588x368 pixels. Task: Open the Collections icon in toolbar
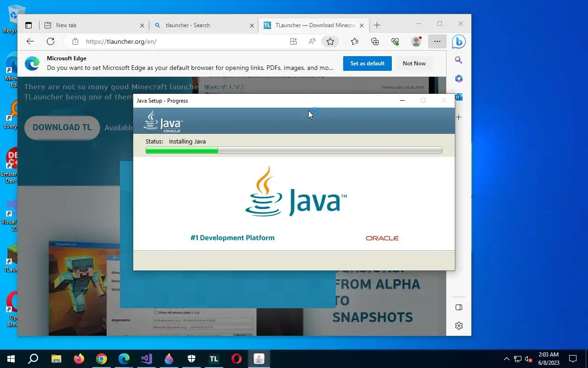click(x=375, y=41)
